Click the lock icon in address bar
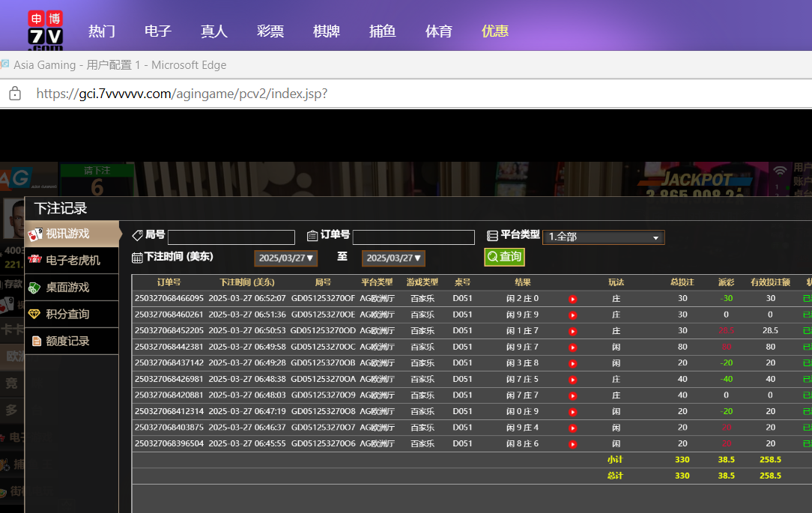The width and height of the screenshot is (812, 513). pos(14,94)
